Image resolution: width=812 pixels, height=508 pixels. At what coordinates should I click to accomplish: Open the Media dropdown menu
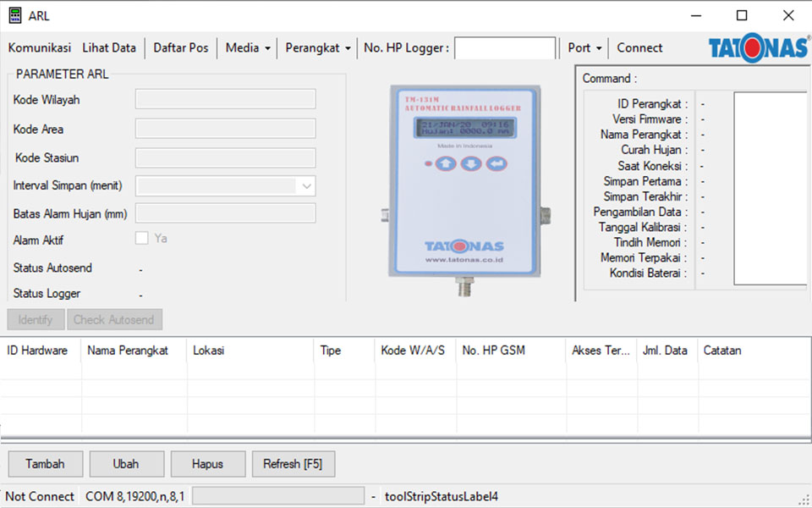(x=248, y=48)
